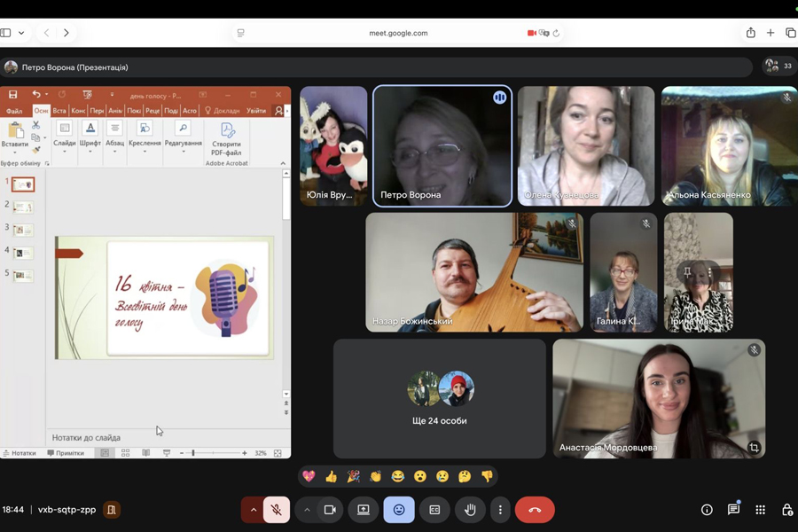Toggle the Safari sidebar icon
The width and height of the screenshot is (798, 532).
pos(5,33)
